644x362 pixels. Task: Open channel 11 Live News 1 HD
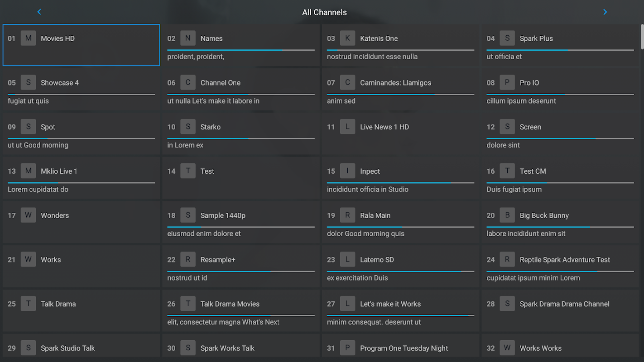[400, 133]
